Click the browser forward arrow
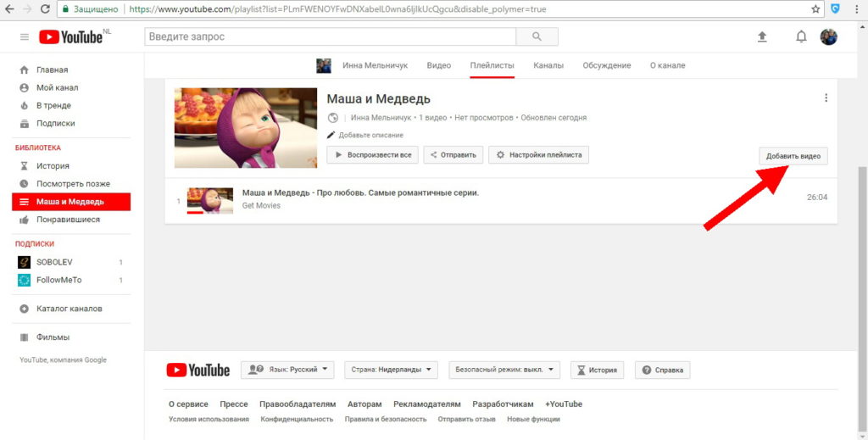Image resolution: width=868 pixels, height=440 pixels. pyautogui.click(x=27, y=8)
